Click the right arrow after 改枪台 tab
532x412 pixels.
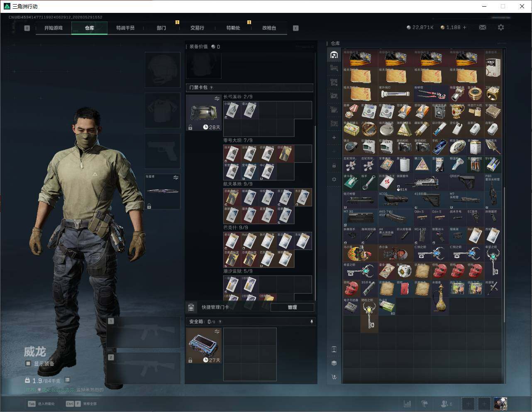click(296, 28)
